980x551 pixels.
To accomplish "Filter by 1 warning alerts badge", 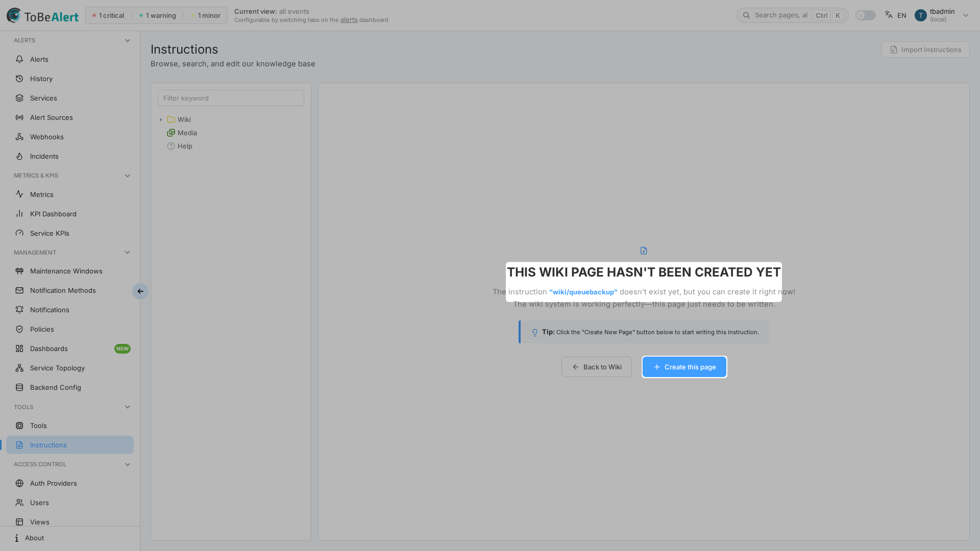I will click(157, 15).
